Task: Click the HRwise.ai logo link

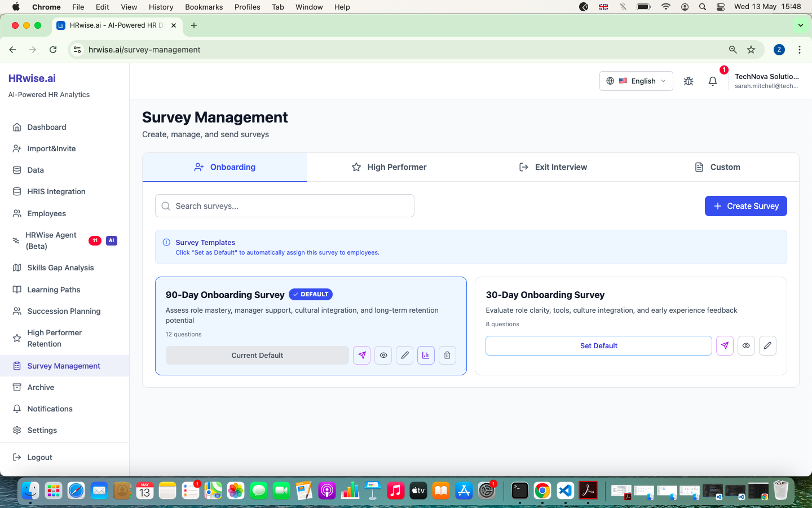Action: [32, 78]
